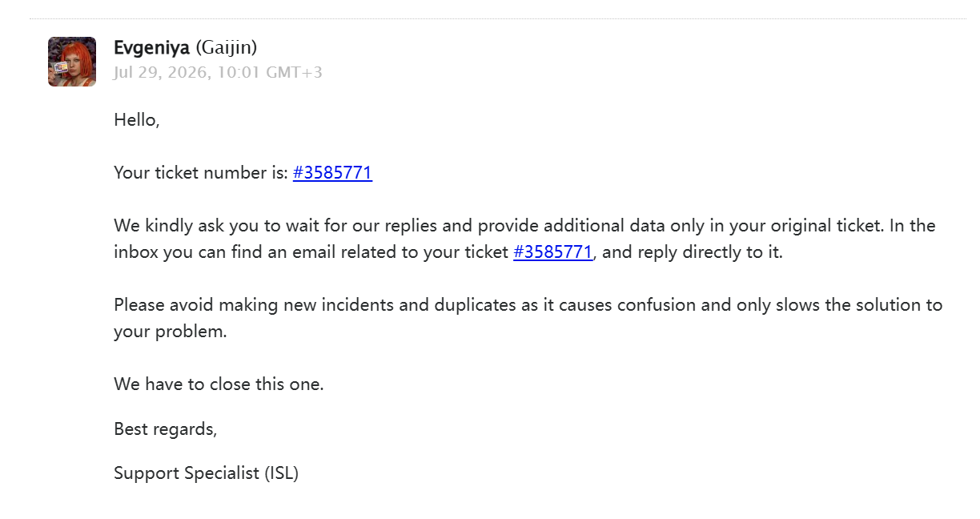The width and height of the screenshot is (980, 519).
Task: Click the 'Support Specialist (ISL)' signature
Action: 207,473
